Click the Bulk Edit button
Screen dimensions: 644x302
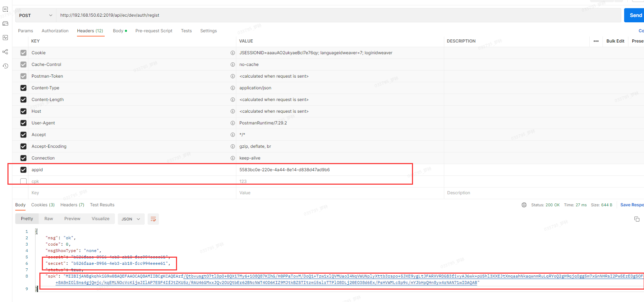point(615,41)
